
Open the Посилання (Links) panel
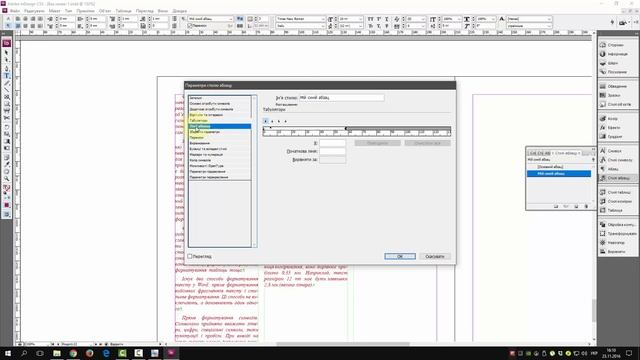pyautogui.click(x=618, y=72)
